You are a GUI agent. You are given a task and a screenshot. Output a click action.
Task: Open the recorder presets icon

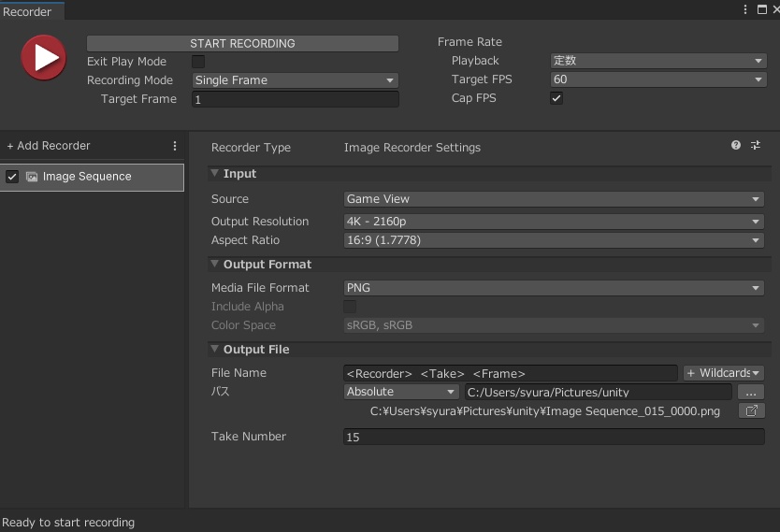click(756, 146)
